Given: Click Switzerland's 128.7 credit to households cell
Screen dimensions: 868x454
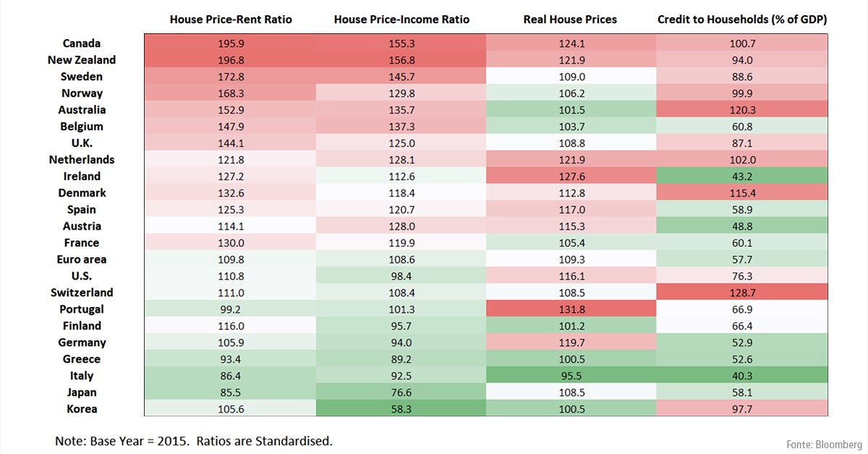Looking at the screenshot, I should click(743, 293).
